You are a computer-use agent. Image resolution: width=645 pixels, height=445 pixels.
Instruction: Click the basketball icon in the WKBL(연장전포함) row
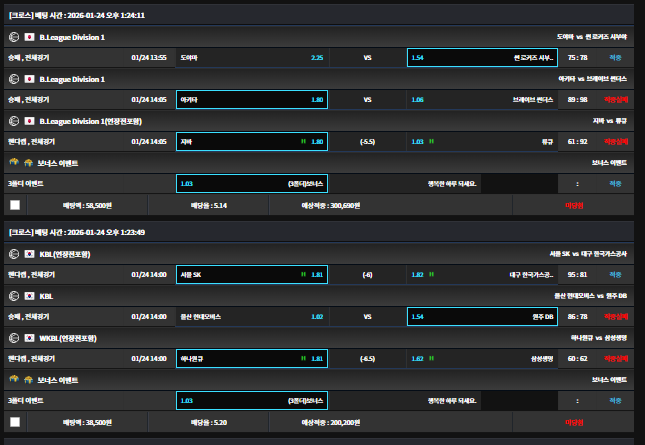pos(14,338)
